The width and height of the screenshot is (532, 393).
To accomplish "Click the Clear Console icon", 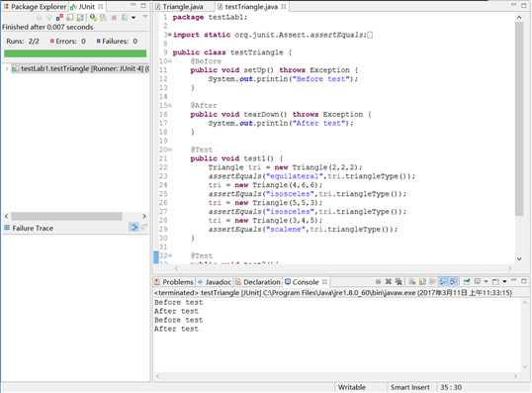I will 411,281.
